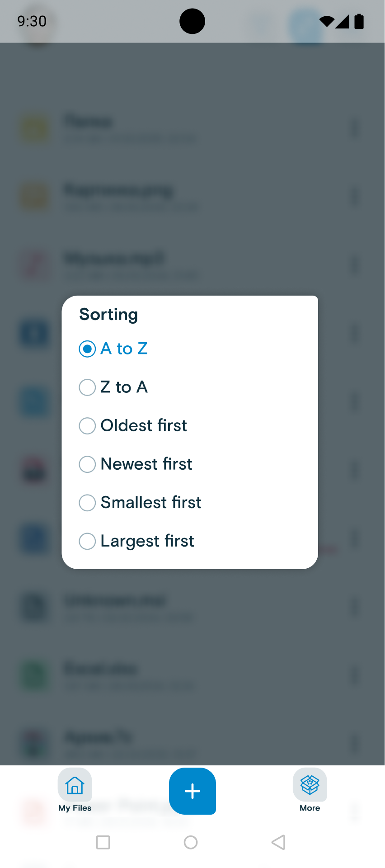
Task: Enable Largest first sorting
Action: tap(87, 541)
